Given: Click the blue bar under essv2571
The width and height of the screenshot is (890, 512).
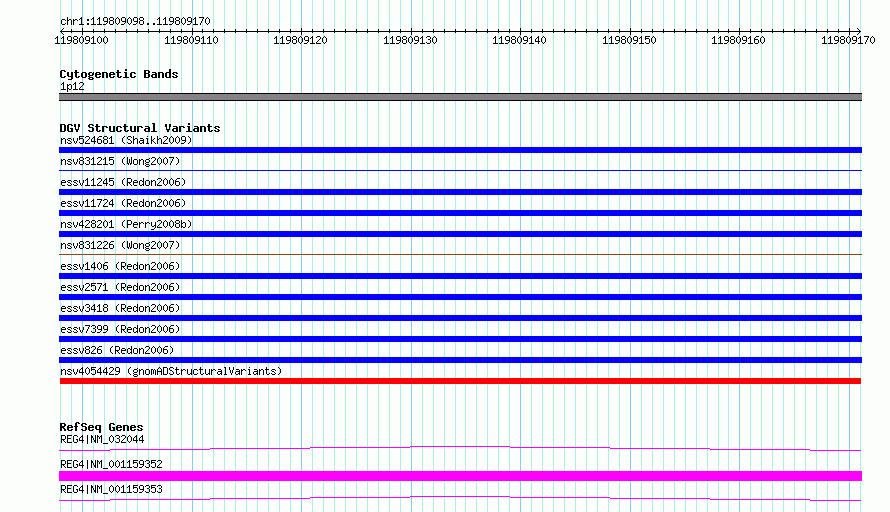Looking at the screenshot, I should point(460,297).
